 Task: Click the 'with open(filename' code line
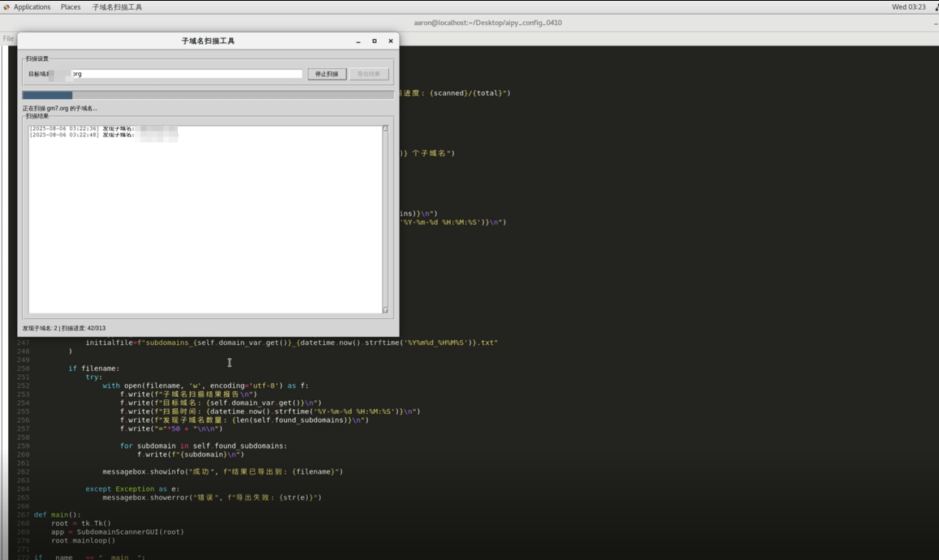pyautogui.click(x=206, y=386)
